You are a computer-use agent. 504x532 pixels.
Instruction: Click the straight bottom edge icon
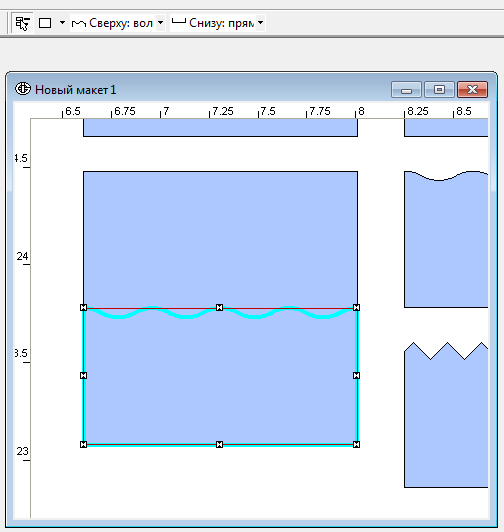[179, 22]
